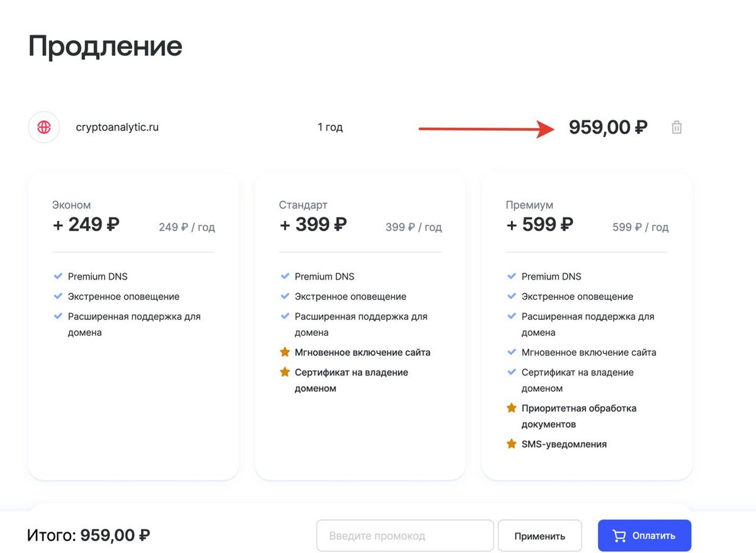This screenshot has height=553, width=756.
Task: Click the + 599 ₽ Премиум price
Action: click(x=539, y=224)
